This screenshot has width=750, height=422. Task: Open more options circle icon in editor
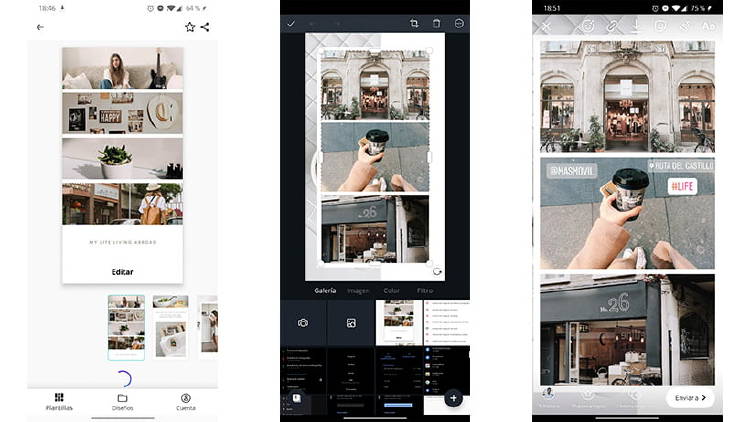pos(459,23)
